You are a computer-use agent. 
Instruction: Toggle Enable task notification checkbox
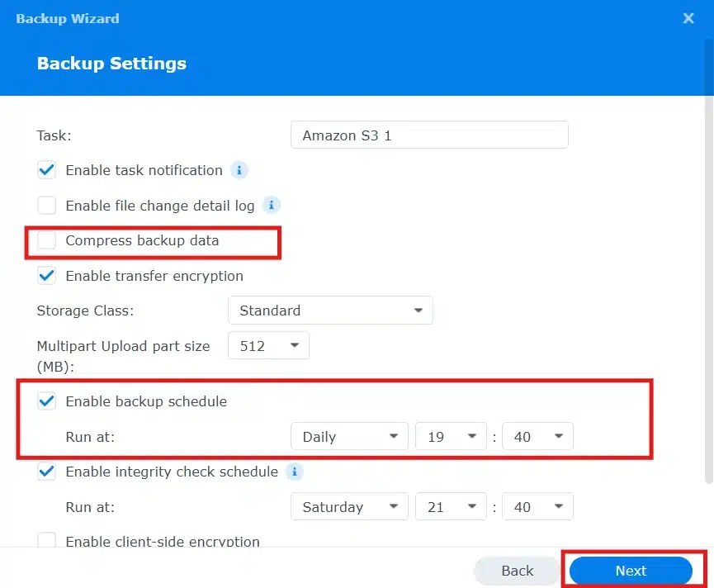coord(47,170)
